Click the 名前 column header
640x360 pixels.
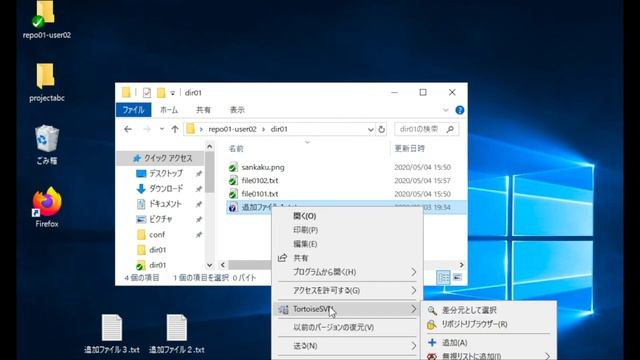point(236,149)
